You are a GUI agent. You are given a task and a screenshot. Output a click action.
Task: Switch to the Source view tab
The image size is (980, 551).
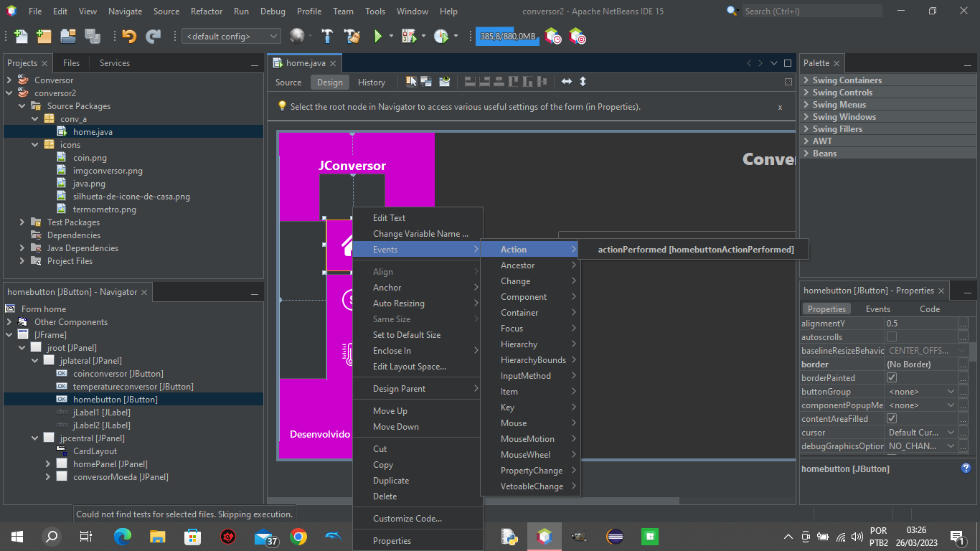click(x=288, y=83)
